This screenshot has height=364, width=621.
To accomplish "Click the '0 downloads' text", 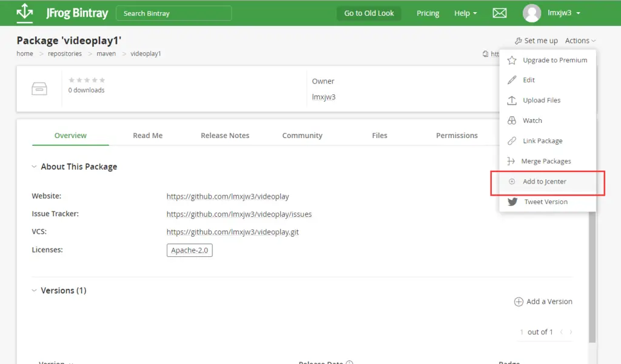I will tap(86, 90).
